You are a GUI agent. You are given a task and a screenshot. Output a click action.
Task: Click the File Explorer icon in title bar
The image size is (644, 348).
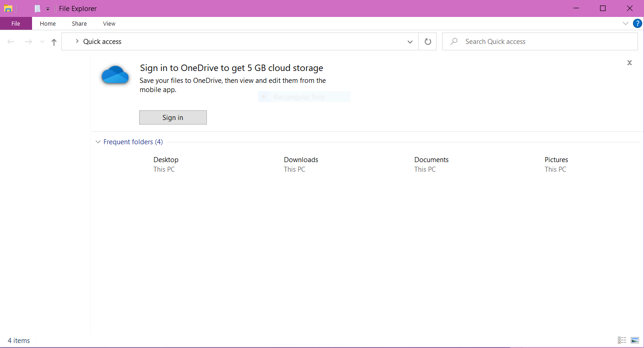pyautogui.click(x=8, y=9)
